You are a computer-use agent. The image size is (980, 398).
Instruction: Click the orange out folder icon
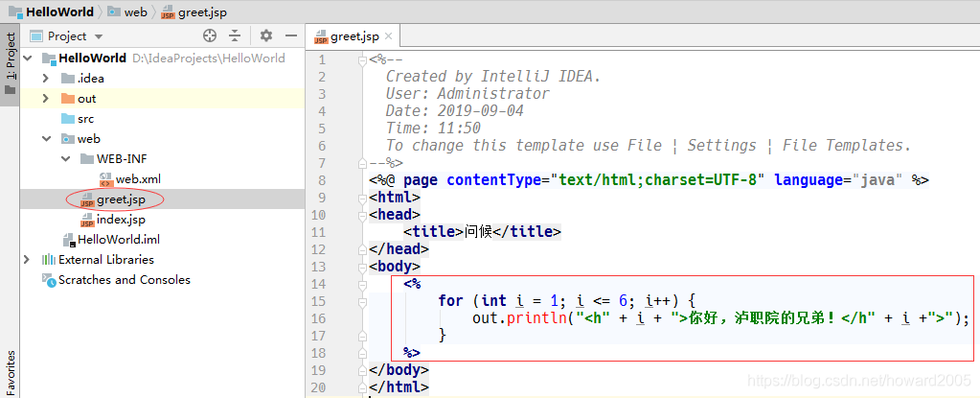point(68,98)
